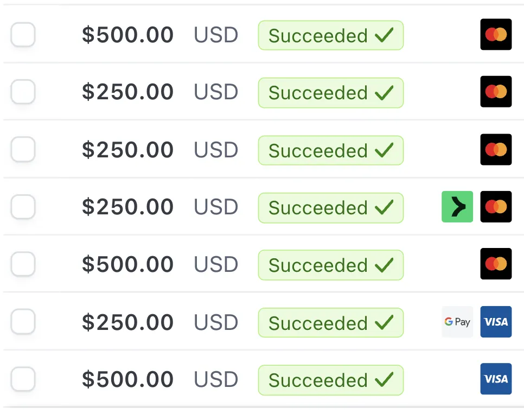Open the $250.00 payment paid with Google Pay

(127, 322)
